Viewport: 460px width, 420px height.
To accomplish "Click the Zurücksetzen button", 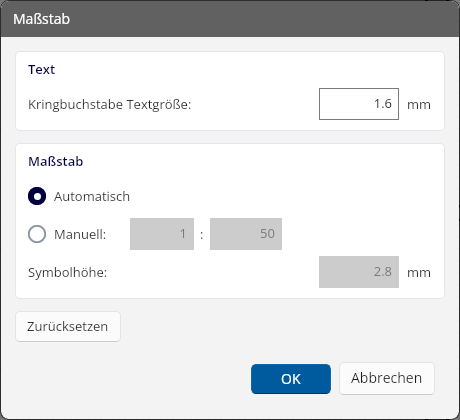I will 68,326.
